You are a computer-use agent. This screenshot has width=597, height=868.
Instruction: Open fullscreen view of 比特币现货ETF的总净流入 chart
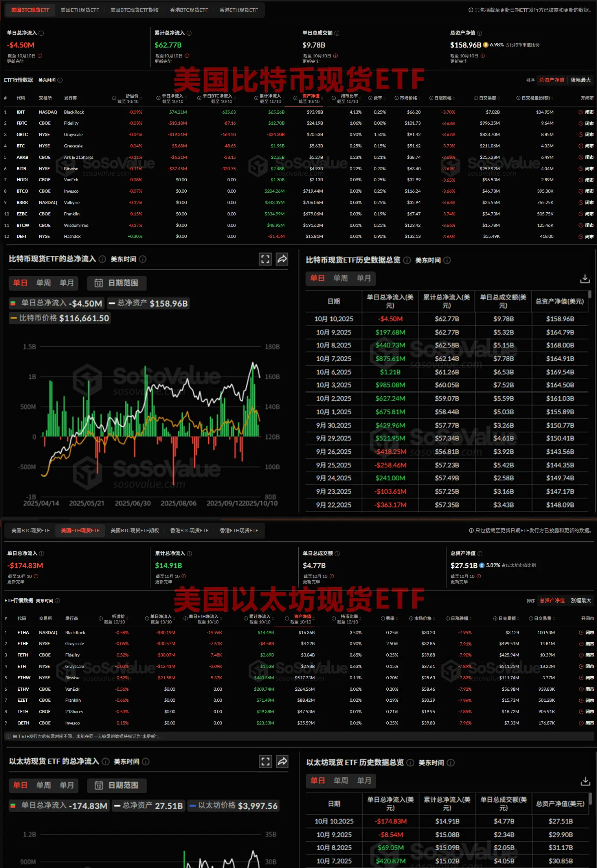[x=265, y=259]
